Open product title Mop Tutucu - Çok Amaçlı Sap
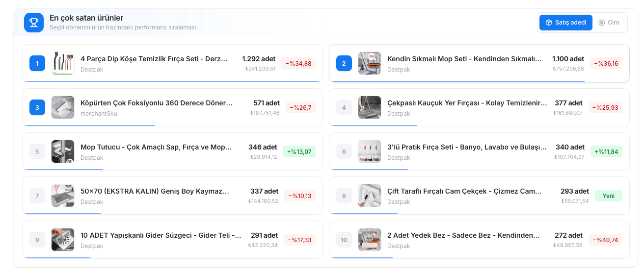 [156, 147]
